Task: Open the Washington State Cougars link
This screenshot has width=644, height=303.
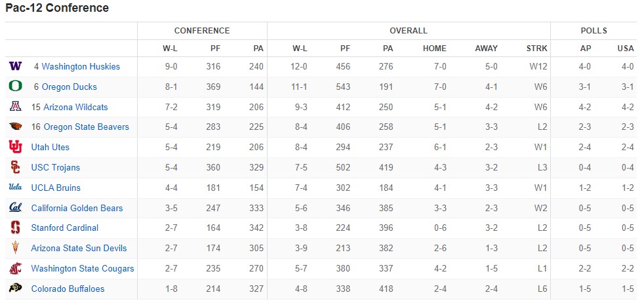Action: (83, 268)
